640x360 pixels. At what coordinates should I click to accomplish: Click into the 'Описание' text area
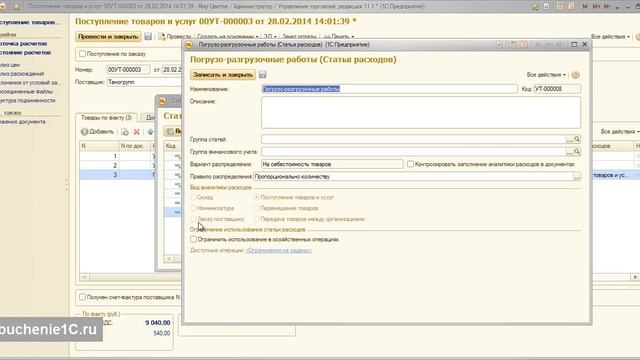pyautogui.click(x=421, y=112)
